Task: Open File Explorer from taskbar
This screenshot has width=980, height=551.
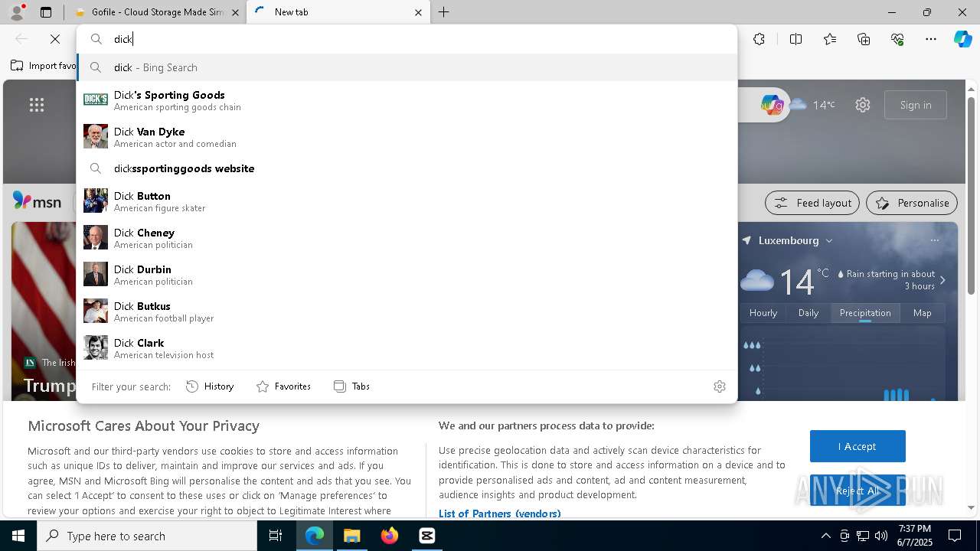Action: pos(351,536)
